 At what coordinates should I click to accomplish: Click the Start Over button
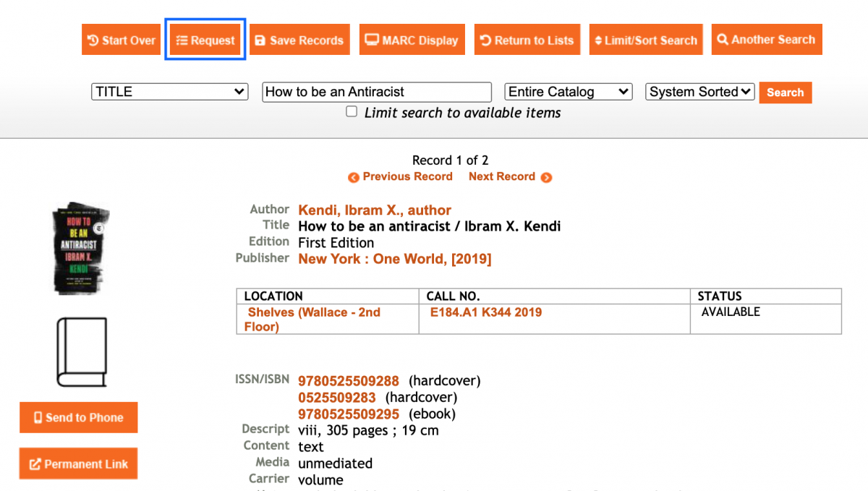coord(121,40)
